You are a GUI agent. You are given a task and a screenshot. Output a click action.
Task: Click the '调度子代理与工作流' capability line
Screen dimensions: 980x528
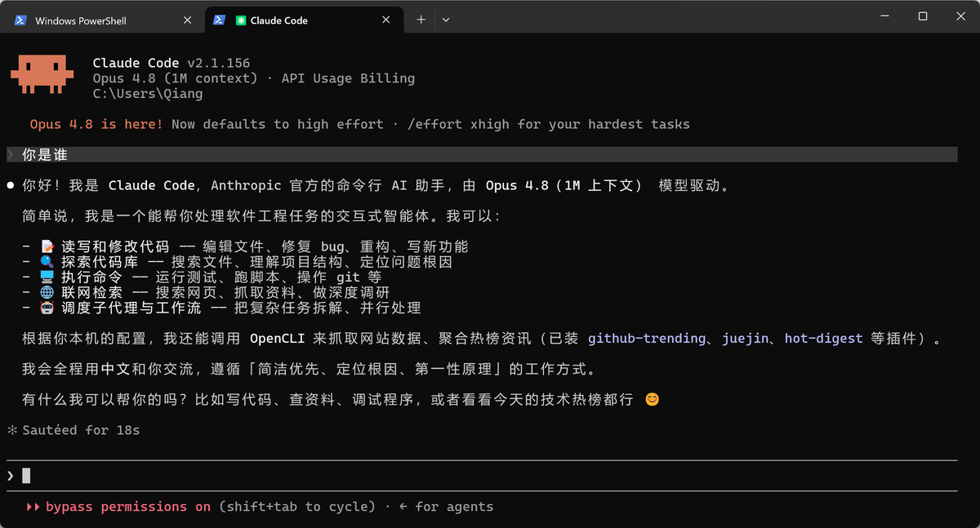pos(221,308)
